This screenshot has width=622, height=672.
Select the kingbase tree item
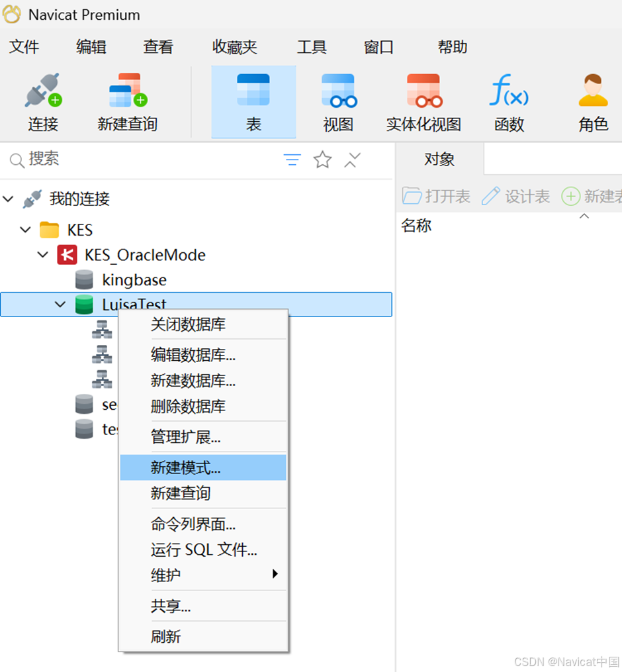coord(134,280)
